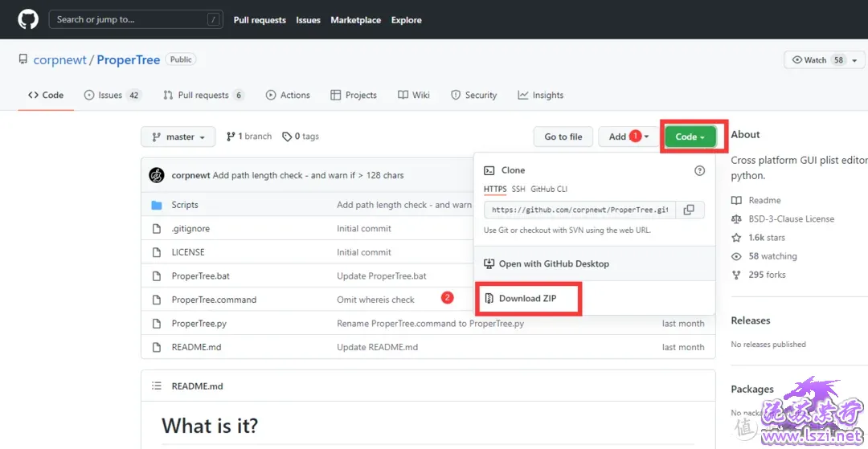Viewport: 868px width, 449px height.
Task: Open the Readme link in About
Action: [x=764, y=200]
